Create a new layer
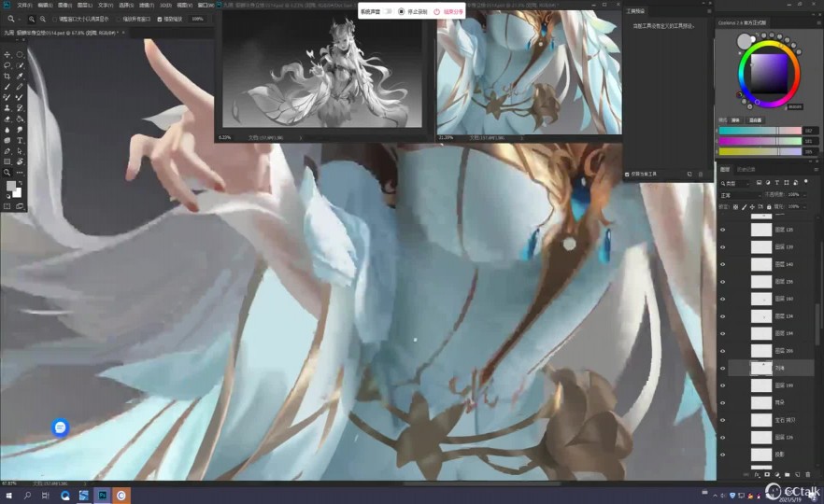This screenshot has height=504, width=824. pos(797,474)
